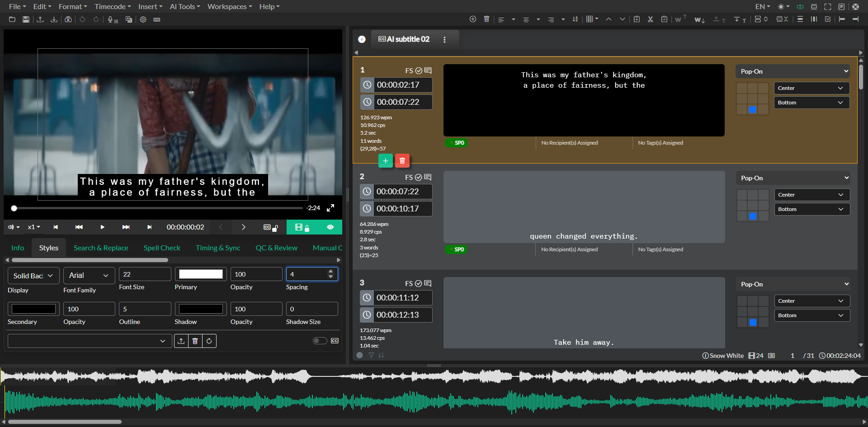This screenshot has width=868, height=427.
Task: Toggle the video lock film icon
Action: 302,227
